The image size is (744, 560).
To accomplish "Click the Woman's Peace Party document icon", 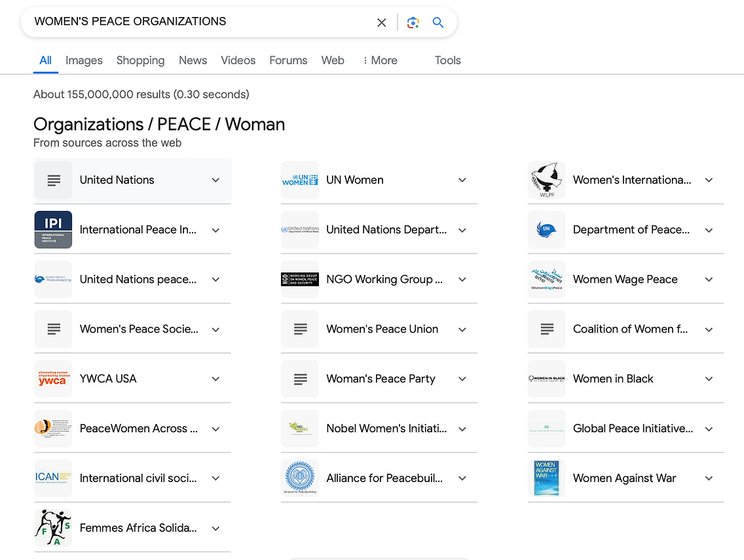I will [x=300, y=379].
